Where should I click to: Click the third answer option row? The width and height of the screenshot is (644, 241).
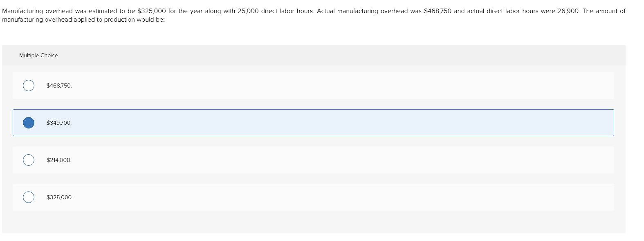pos(286,160)
